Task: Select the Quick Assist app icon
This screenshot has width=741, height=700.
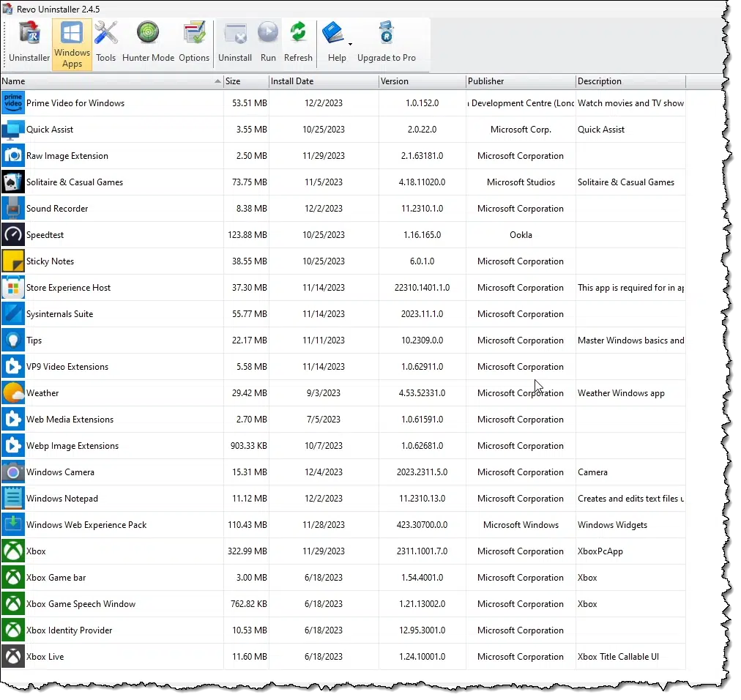Action: (13, 130)
